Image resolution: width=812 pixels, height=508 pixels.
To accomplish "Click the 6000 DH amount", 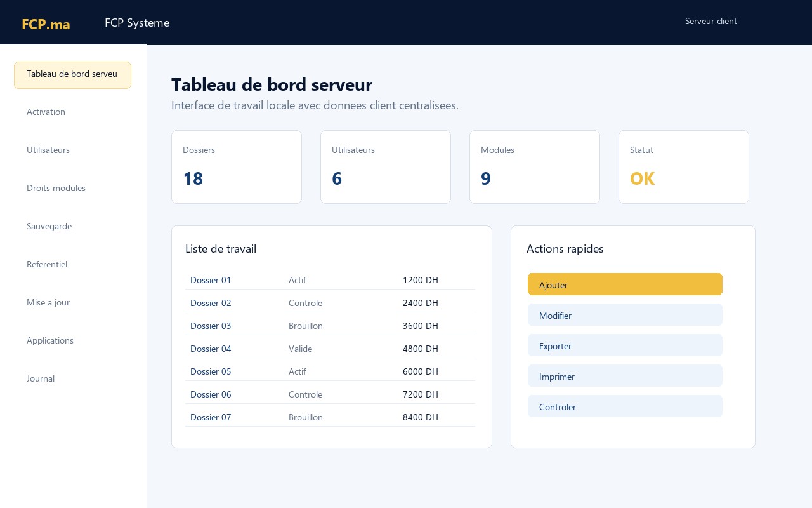I will point(421,371).
